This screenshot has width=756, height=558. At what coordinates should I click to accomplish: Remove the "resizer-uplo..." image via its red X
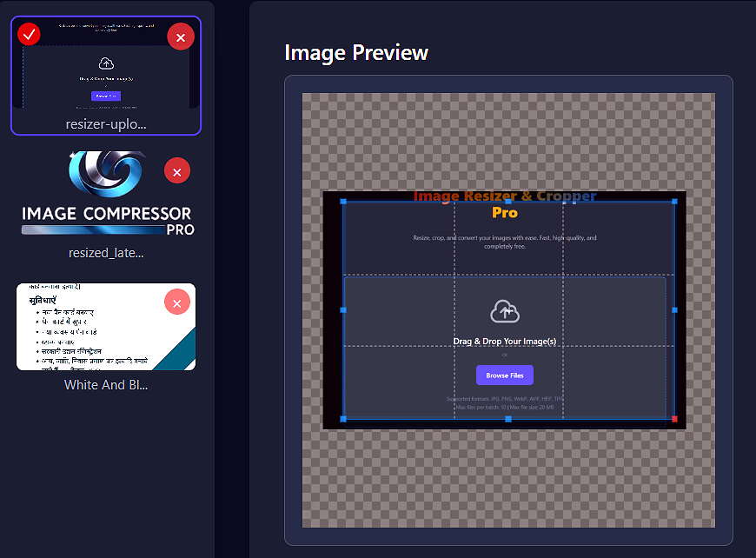click(181, 37)
